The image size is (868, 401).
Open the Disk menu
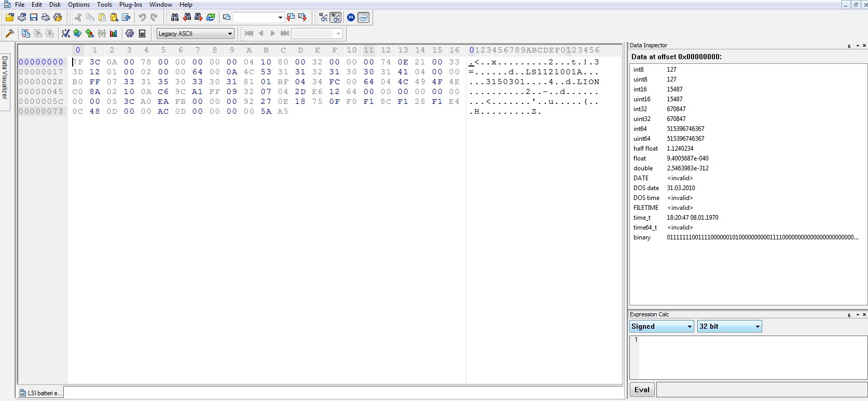[55, 5]
